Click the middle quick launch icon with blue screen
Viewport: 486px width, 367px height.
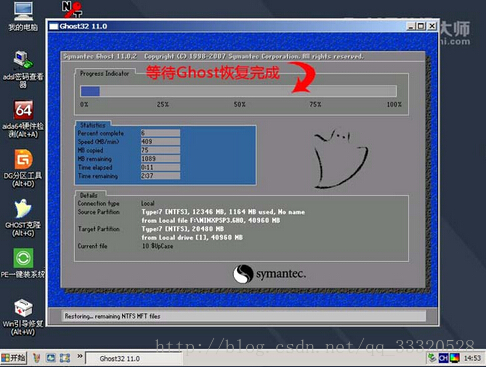tap(51, 358)
